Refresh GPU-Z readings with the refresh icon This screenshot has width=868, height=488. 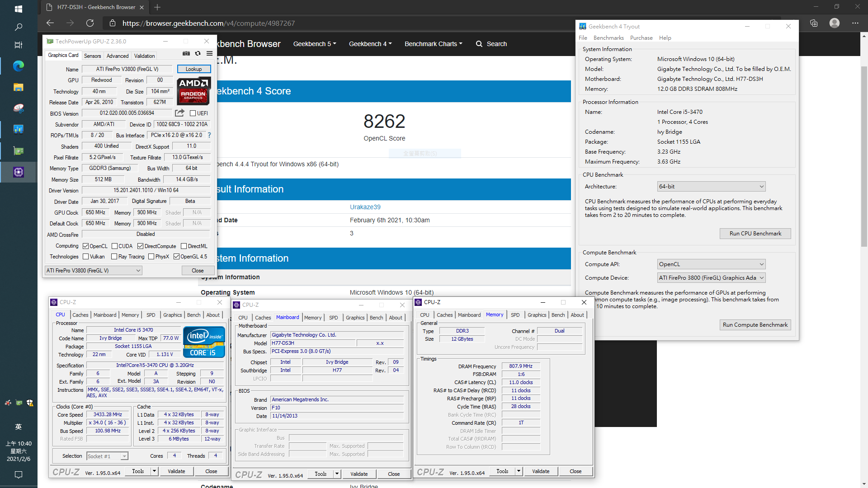tap(198, 53)
